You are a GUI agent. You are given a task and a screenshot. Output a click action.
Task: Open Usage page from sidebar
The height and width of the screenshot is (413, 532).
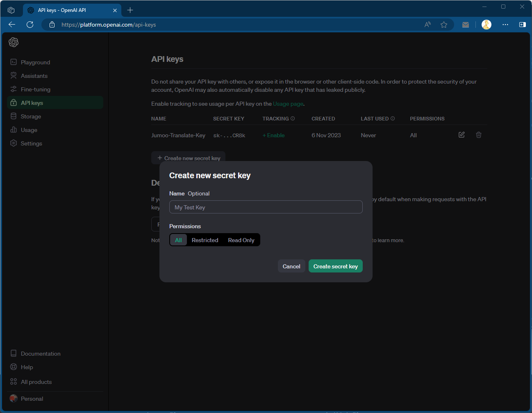55,130
